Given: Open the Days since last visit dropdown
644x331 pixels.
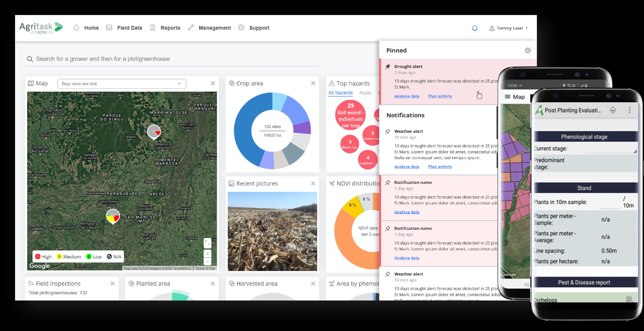Looking at the screenshot, I should pyautogui.click(x=122, y=84).
